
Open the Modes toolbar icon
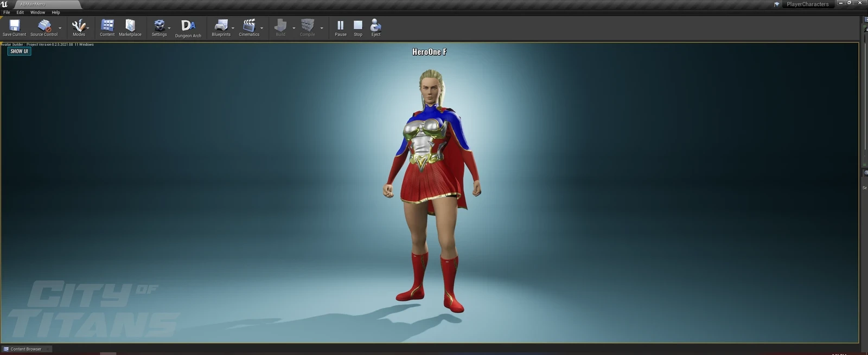[79, 28]
